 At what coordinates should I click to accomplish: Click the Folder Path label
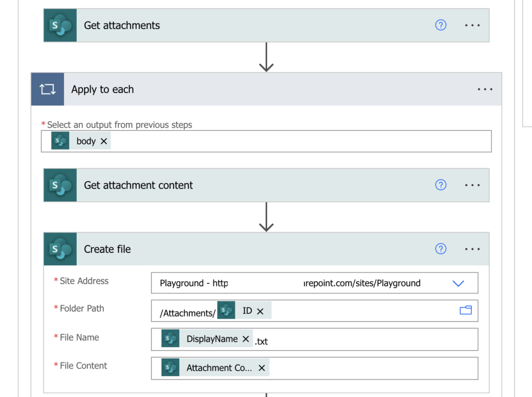point(82,308)
